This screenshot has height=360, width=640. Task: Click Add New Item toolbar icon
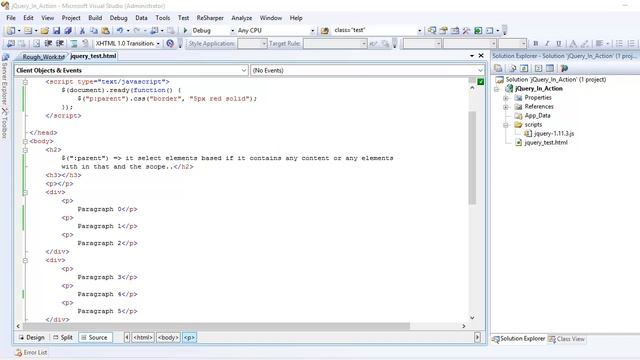coord(27,31)
